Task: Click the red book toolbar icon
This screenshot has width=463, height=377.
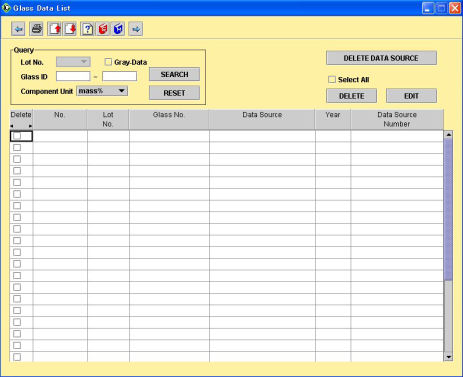Action: tap(103, 29)
